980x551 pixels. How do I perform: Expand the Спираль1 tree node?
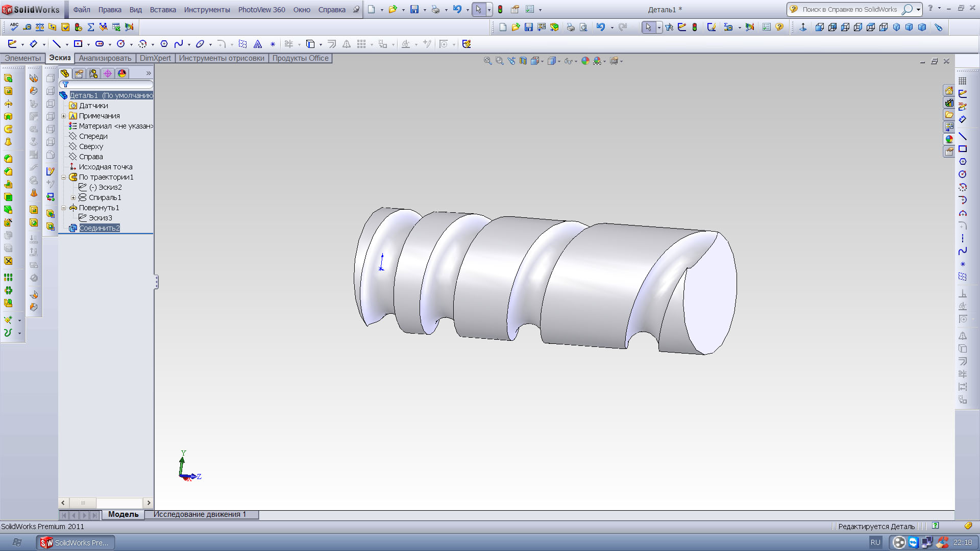[x=73, y=197]
